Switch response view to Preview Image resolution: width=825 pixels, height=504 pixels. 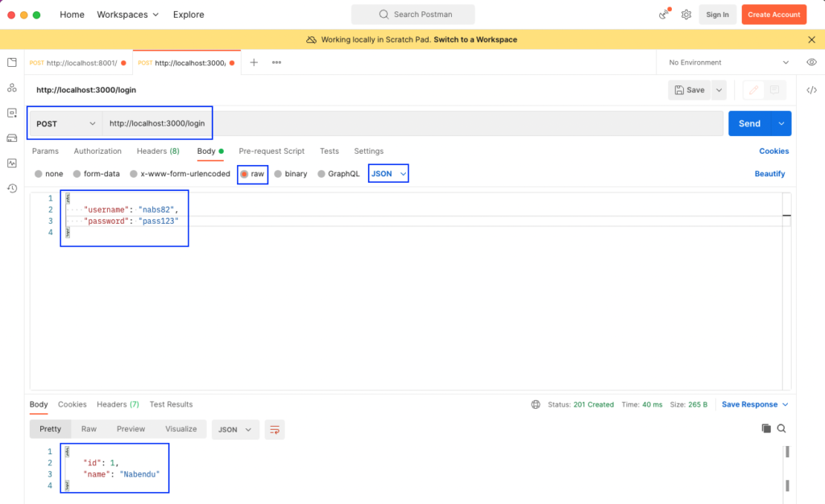coord(131,429)
